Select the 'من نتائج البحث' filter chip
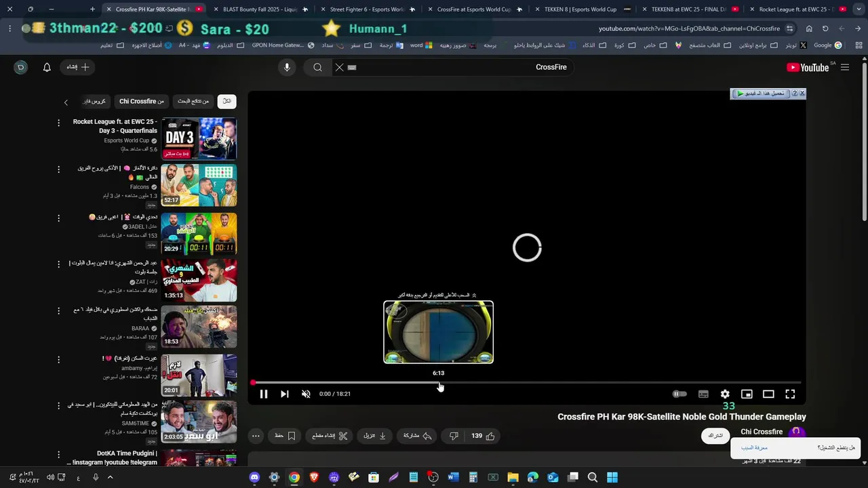868x488 pixels. [193, 101]
